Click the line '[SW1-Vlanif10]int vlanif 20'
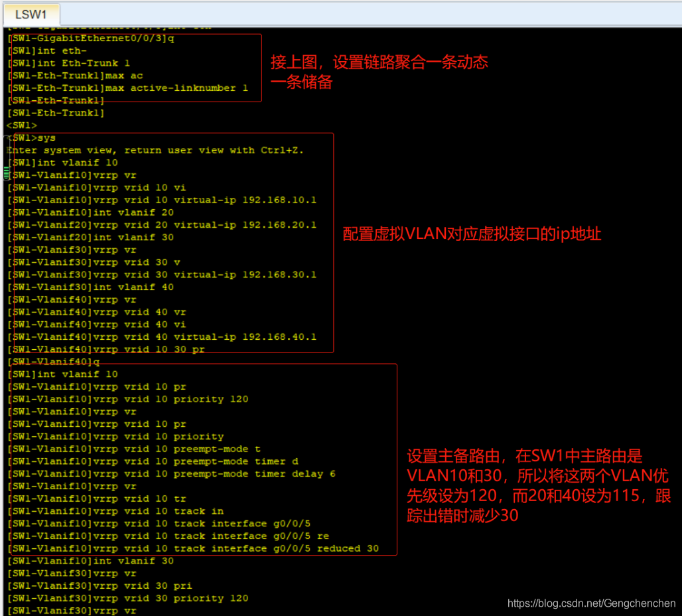 90,212
